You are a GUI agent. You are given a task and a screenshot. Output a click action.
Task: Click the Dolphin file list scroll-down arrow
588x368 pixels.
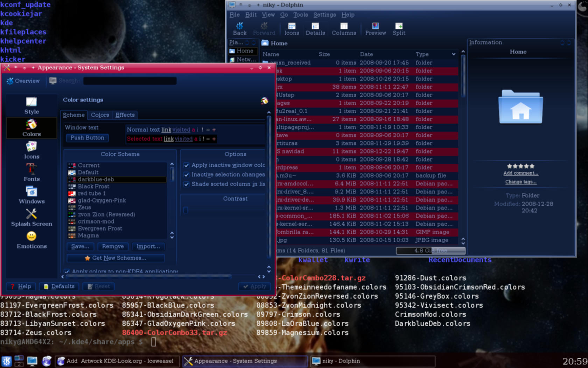click(x=463, y=243)
